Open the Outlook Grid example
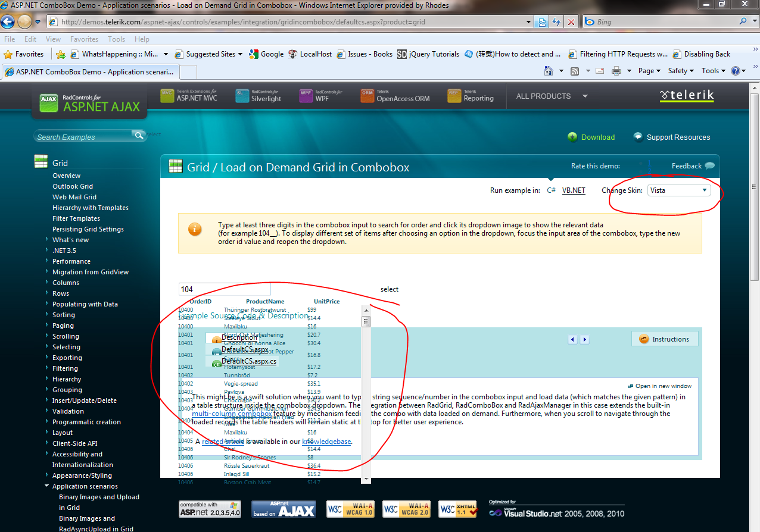The width and height of the screenshot is (760, 532). (x=73, y=186)
